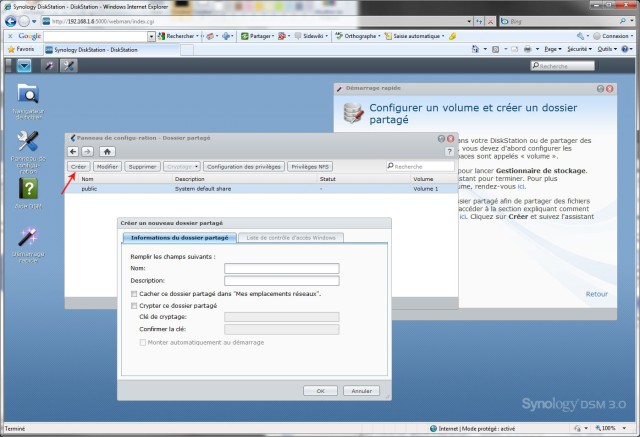Click the Supprimer button

(x=142, y=167)
